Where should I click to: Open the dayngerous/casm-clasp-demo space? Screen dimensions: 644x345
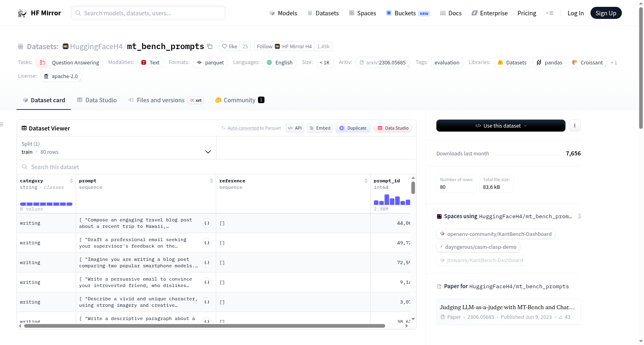tap(478, 247)
